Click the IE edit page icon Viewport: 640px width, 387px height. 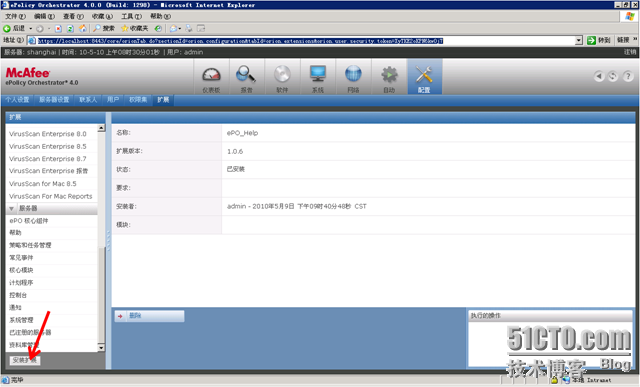(x=201, y=29)
